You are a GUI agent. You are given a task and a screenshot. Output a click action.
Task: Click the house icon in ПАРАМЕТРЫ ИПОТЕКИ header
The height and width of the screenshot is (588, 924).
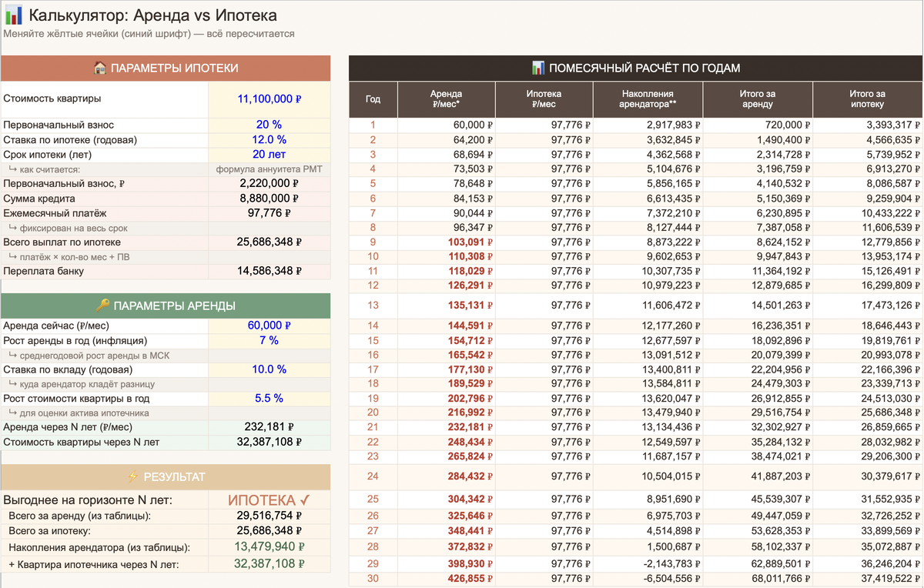100,68
